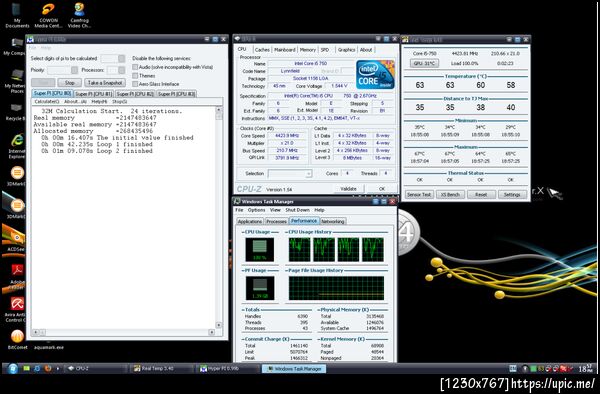Image resolution: width=600 pixels, height=394 pixels.
Task: Click the Super PI output vertical scrollbar
Action: [x=219, y=217]
